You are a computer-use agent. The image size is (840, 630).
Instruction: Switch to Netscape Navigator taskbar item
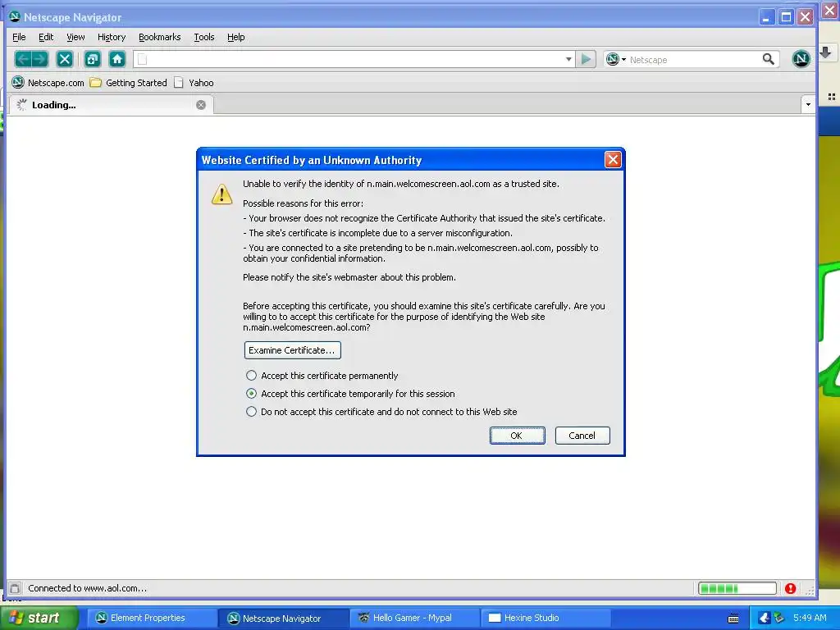(x=282, y=619)
